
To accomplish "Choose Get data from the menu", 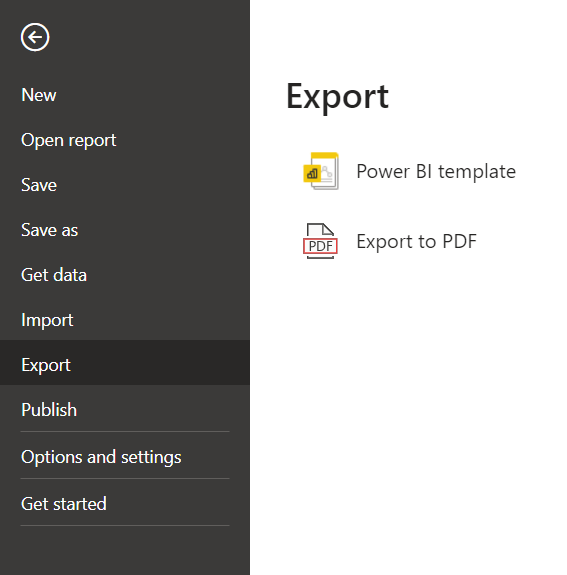I will (x=125, y=275).
